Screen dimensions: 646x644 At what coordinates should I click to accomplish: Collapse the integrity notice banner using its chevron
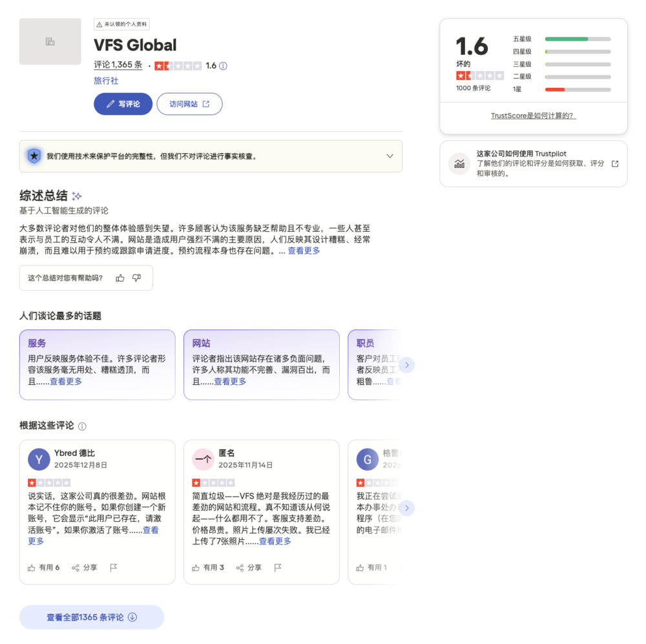click(390, 156)
